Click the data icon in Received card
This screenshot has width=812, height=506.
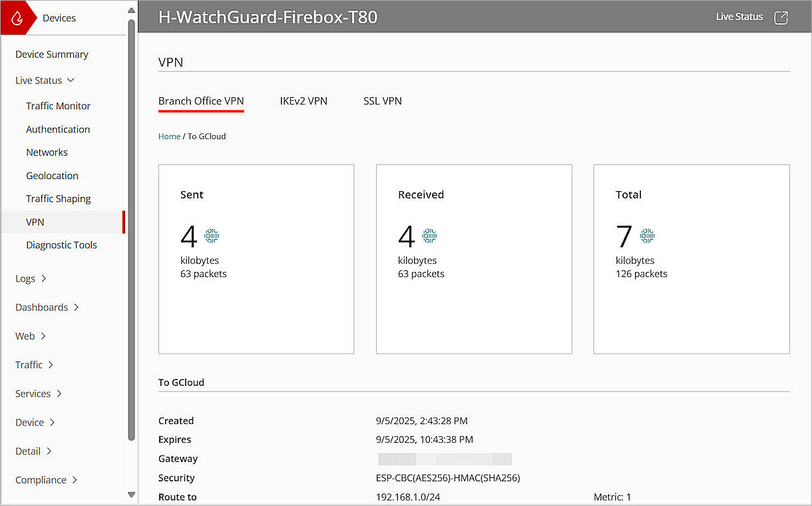coord(429,236)
